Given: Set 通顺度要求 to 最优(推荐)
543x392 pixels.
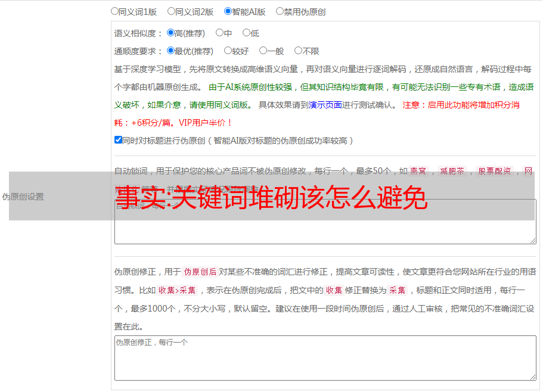Looking at the screenshot, I should pos(170,51).
